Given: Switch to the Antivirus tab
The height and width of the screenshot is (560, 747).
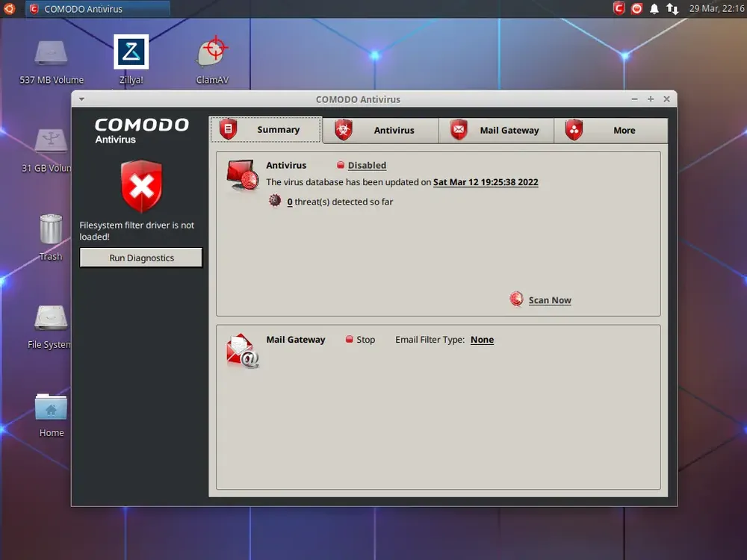Looking at the screenshot, I should [x=381, y=130].
